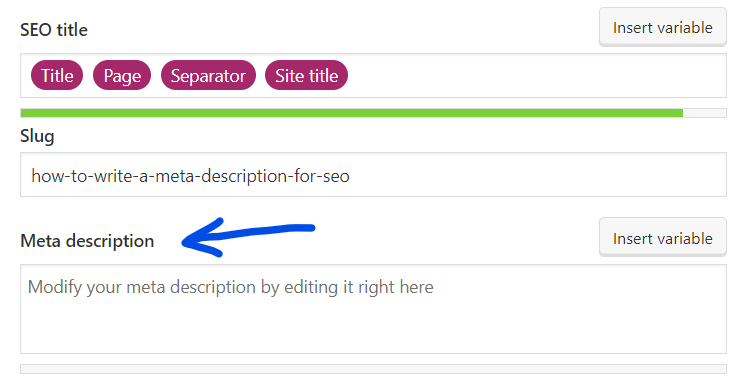This screenshot has width=743, height=387.
Task: Click Insert variable button beside SEO title
Action: (662, 27)
